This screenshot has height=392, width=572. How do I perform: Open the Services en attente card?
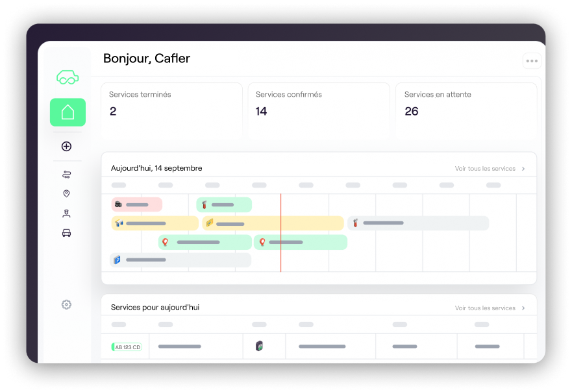[466, 110]
